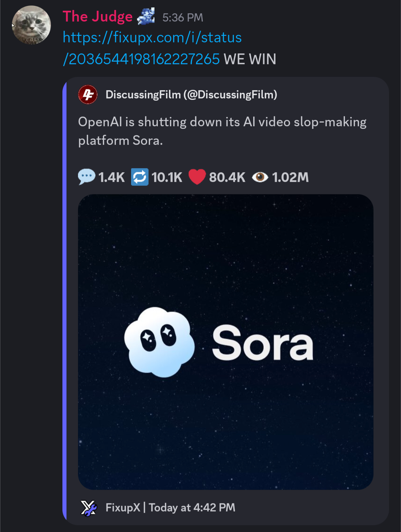
Task: Click the 80.4K likes count
Action: click(227, 177)
